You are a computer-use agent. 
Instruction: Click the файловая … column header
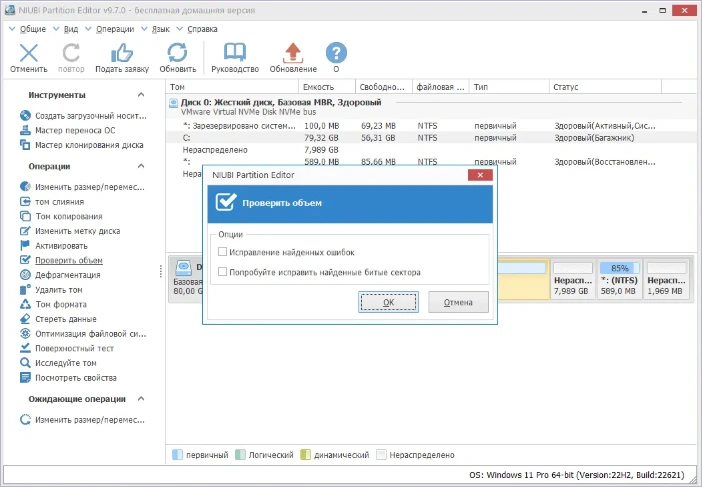coord(441,87)
